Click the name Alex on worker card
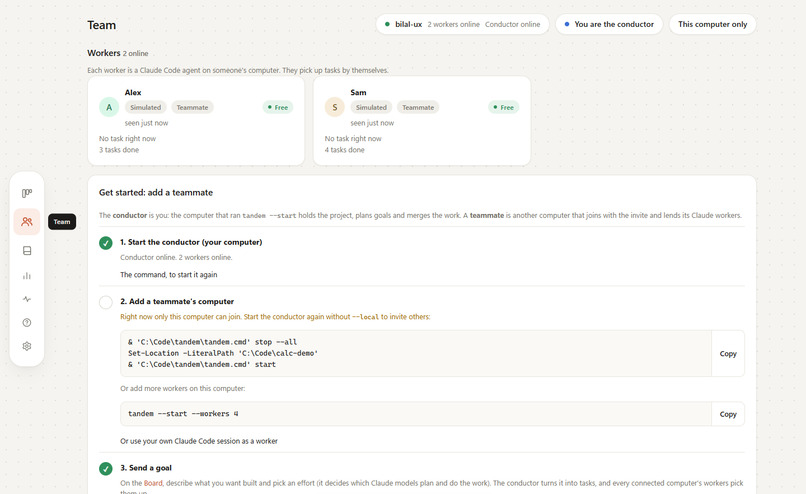 click(133, 93)
